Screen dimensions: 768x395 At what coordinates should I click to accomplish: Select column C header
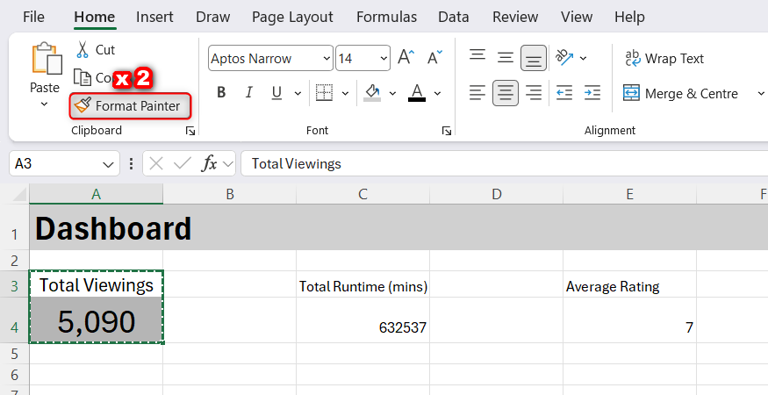click(x=363, y=195)
